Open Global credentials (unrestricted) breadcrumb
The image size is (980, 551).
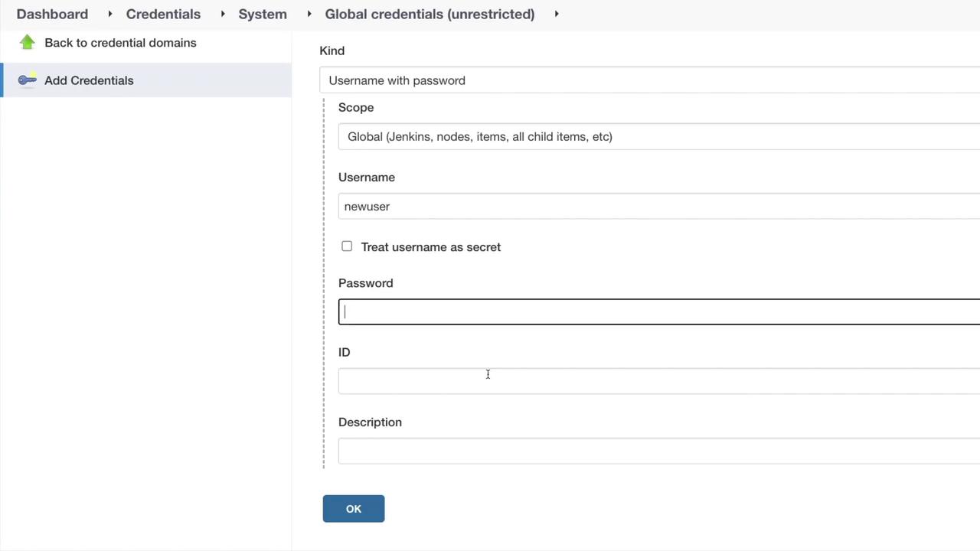coord(430,14)
